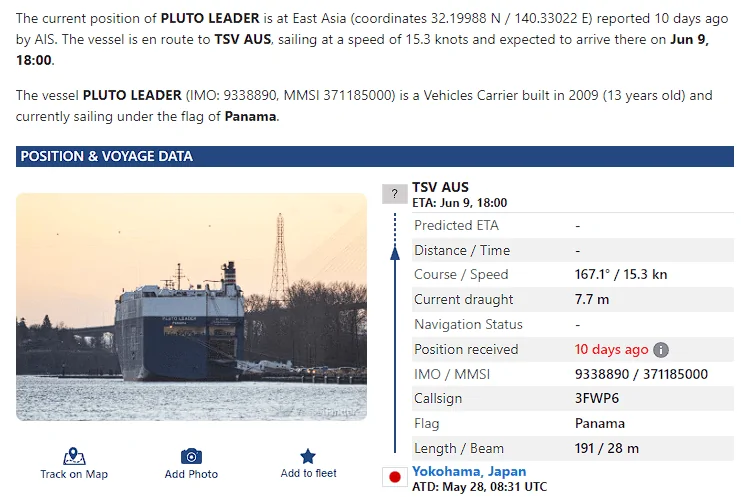This screenshot has height=497, width=741.
Task: Click the Course / Speed row label
Action: tap(461, 274)
